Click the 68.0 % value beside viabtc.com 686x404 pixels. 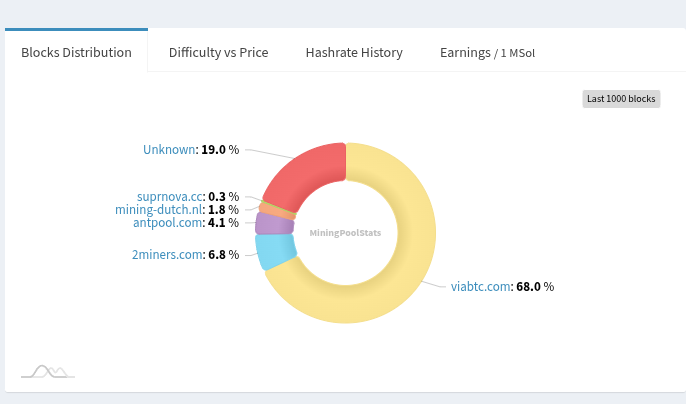click(535, 286)
